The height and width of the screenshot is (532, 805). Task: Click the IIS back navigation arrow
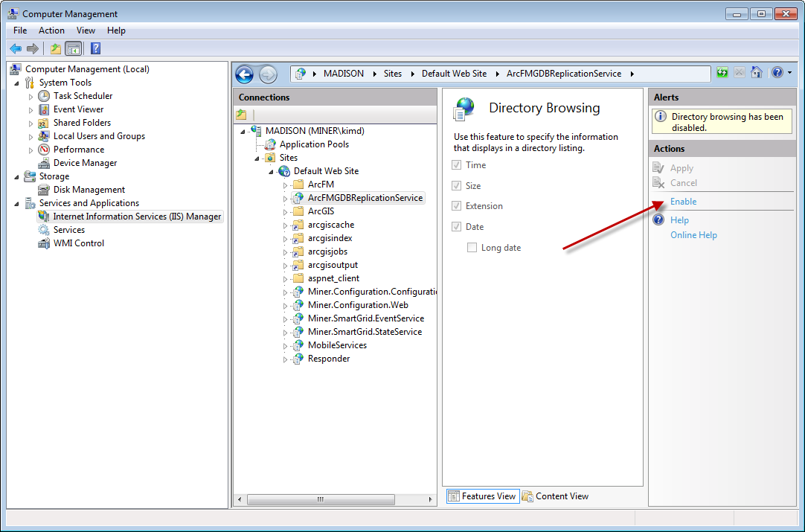point(245,74)
